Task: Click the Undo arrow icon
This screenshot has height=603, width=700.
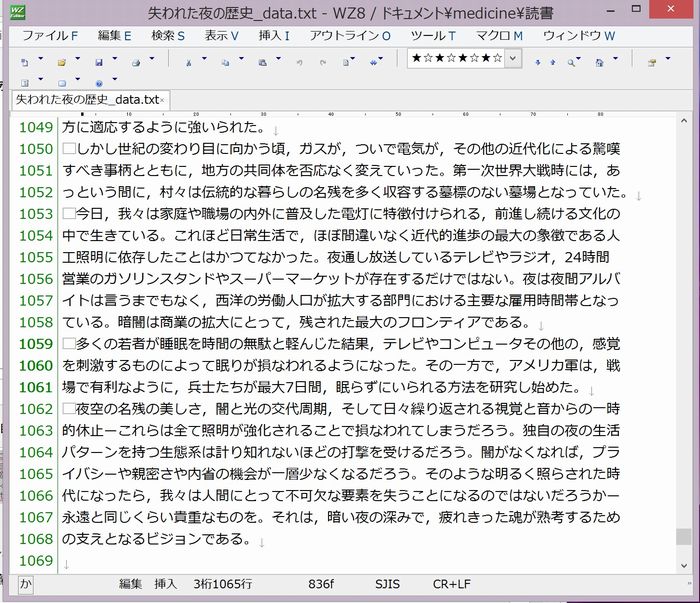Action: coord(300,63)
